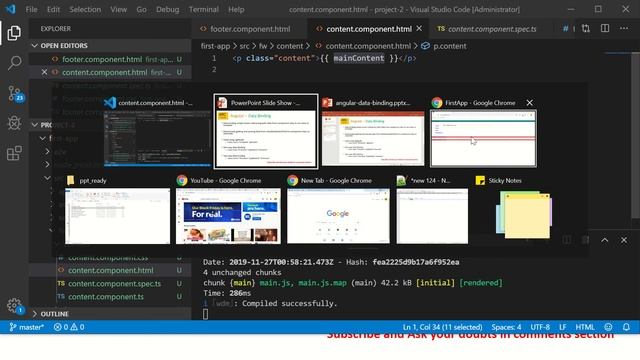Viewport: 640px width, 360px height.
Task: Open Source Control view with badge 23
Action: pyautogui.click(x=15, y=93)
